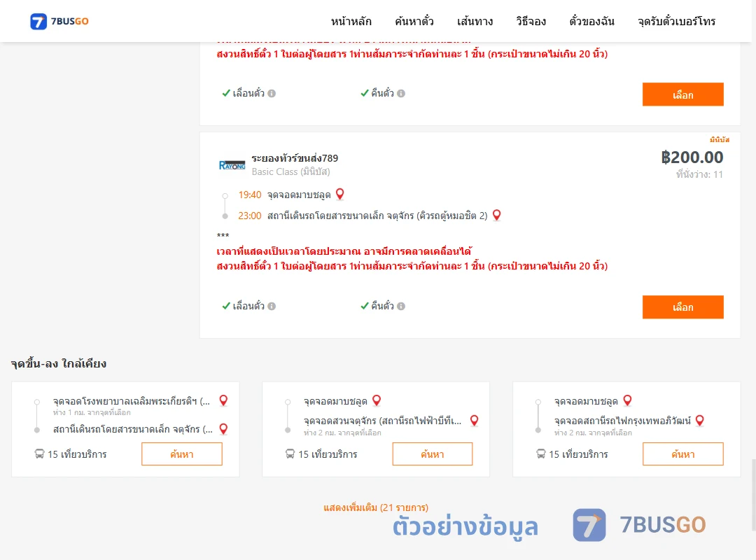
Task: Open the วิธีจอง menu item
Action: click(531, 21)
